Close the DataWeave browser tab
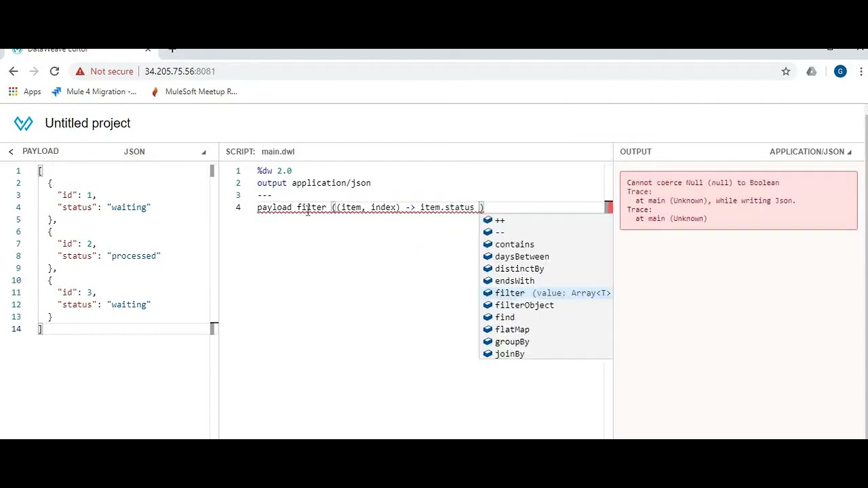868x488 pixels. [x=148, y=49]
